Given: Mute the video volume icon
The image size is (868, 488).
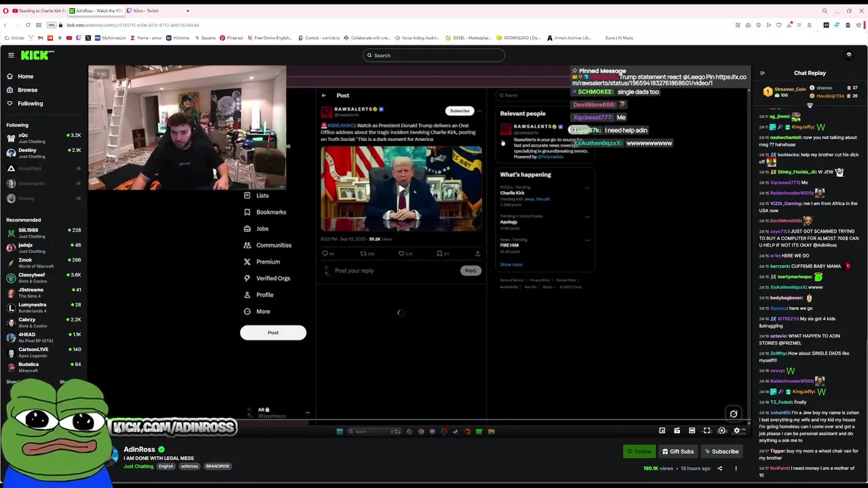Looking at the screenshot, I should tap(117, 430).
